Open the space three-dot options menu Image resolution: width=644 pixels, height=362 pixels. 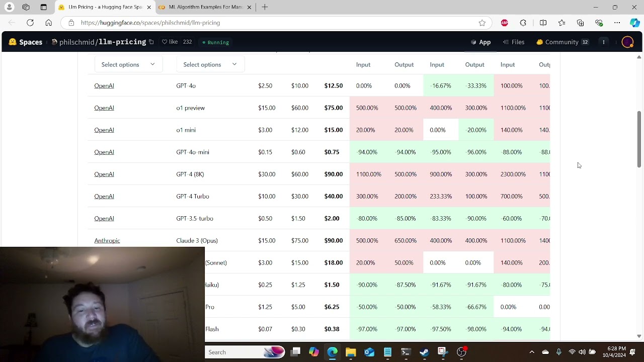pyautogui.click(x=604, y=42)
